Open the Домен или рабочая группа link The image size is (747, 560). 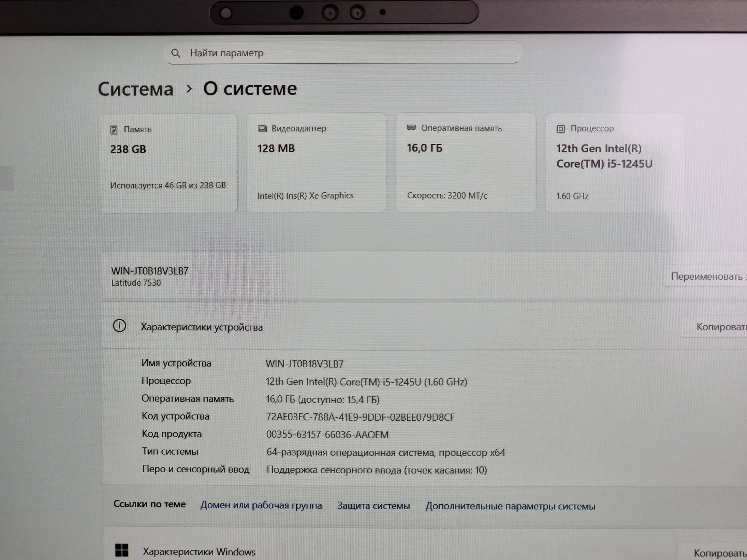261,505
